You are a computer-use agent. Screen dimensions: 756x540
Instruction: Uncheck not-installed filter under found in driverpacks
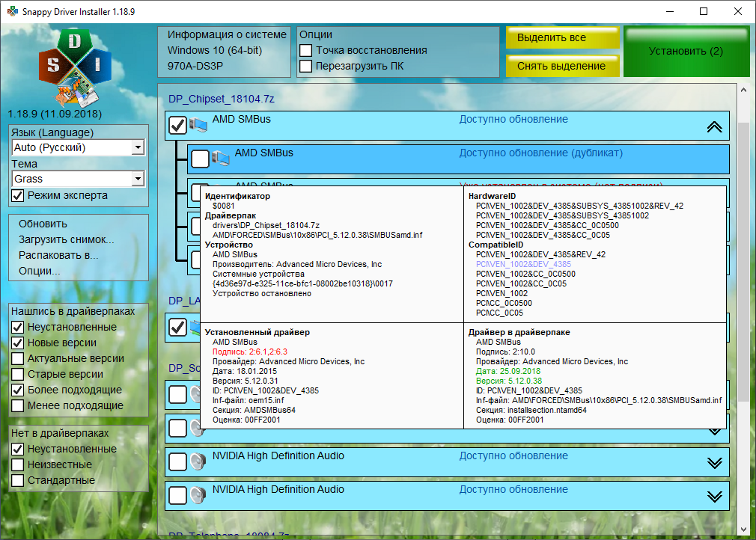[x=18, y=327]
